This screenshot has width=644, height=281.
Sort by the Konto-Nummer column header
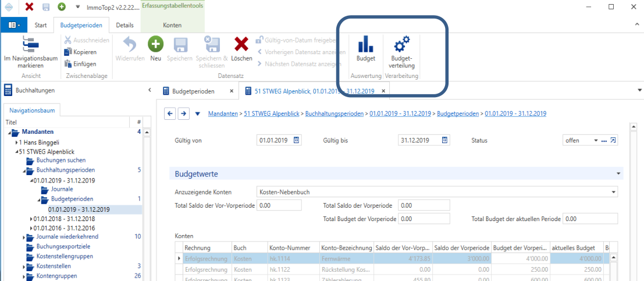click(293, 248)
